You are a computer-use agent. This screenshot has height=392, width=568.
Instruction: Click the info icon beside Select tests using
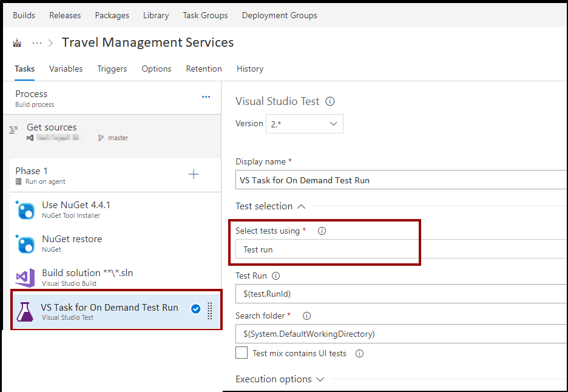tap(322, 231)
